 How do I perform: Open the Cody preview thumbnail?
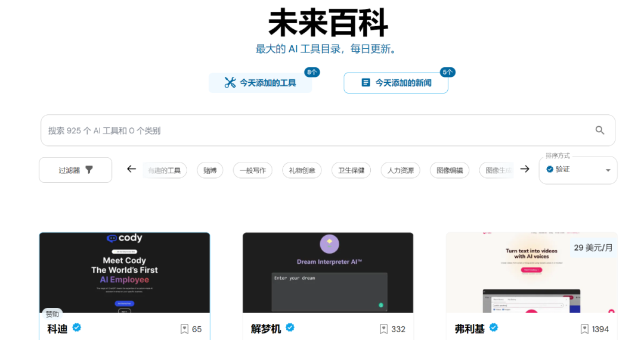point(125,273)
